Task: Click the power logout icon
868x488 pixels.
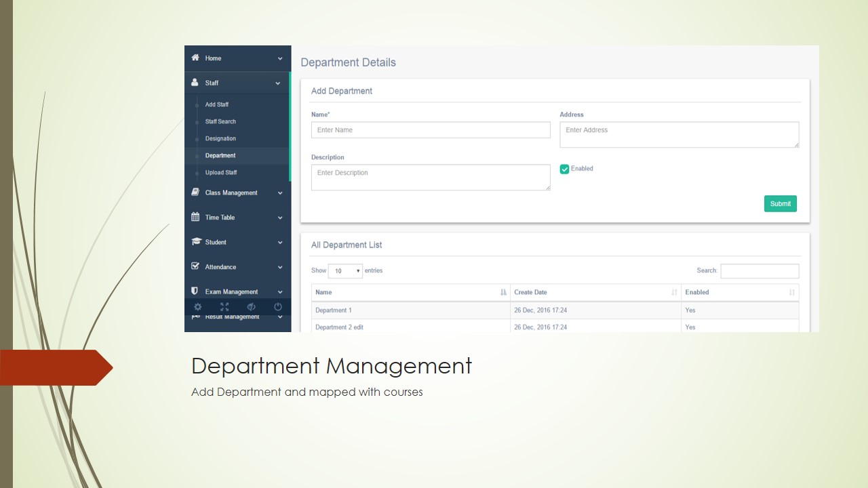Action: (x=278, y=307)
